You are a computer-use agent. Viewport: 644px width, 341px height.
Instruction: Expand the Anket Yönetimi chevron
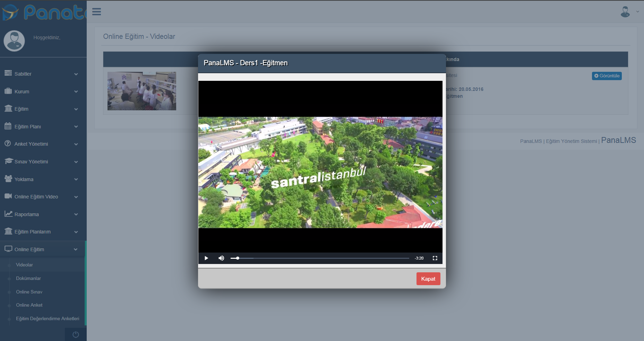click(x=76, y=144)
